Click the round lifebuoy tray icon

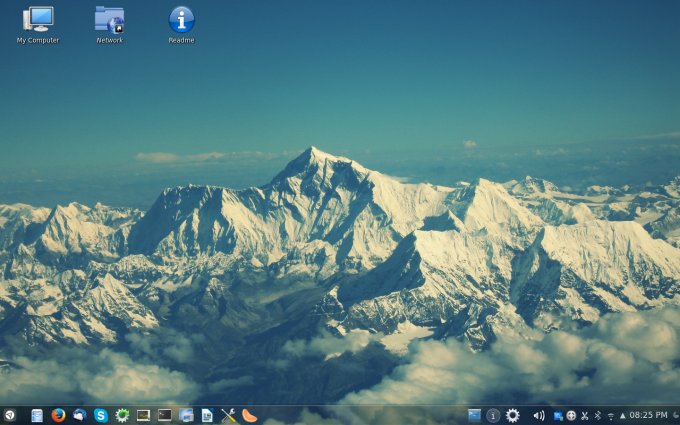pyautogui.click(x=571, y=415)
